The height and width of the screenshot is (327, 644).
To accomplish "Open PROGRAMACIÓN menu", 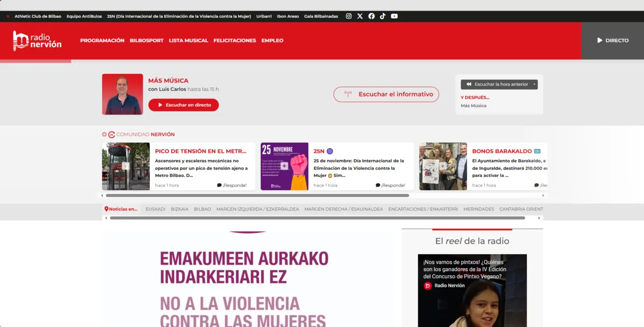I will coord(102,40).
